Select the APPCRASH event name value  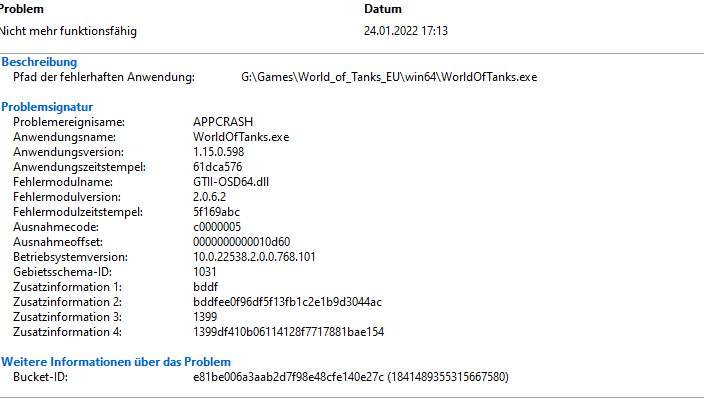(x=223, y=122)
